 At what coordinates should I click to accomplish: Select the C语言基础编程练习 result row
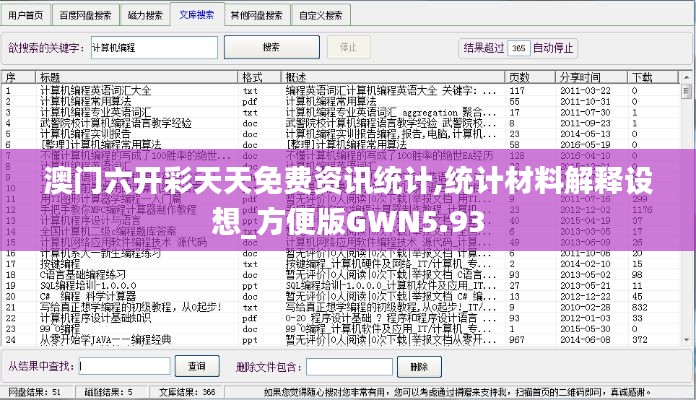click(x=83, y=273)
